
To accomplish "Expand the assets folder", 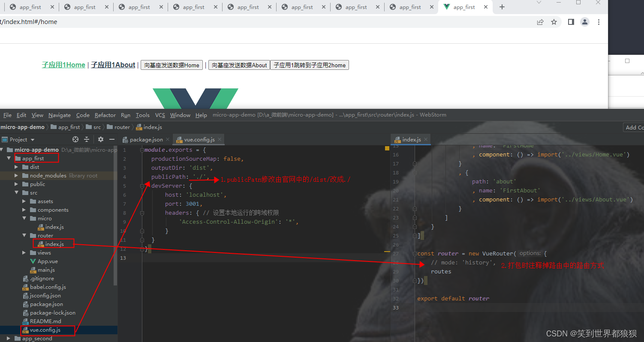I will [x=24, y=201].
